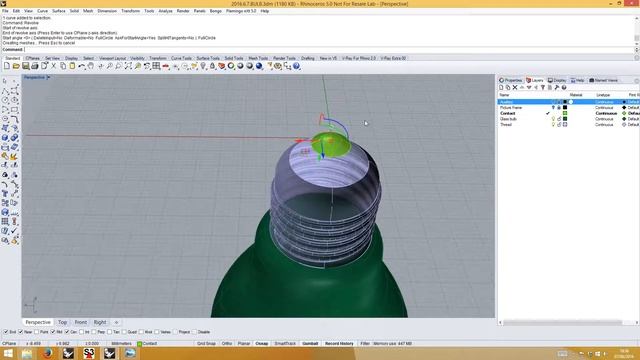Screen dimensions: 640x360
Task: Click the Layers panel horizontal scrollbar
Action: pyautogui.click(x=562, y=322)
